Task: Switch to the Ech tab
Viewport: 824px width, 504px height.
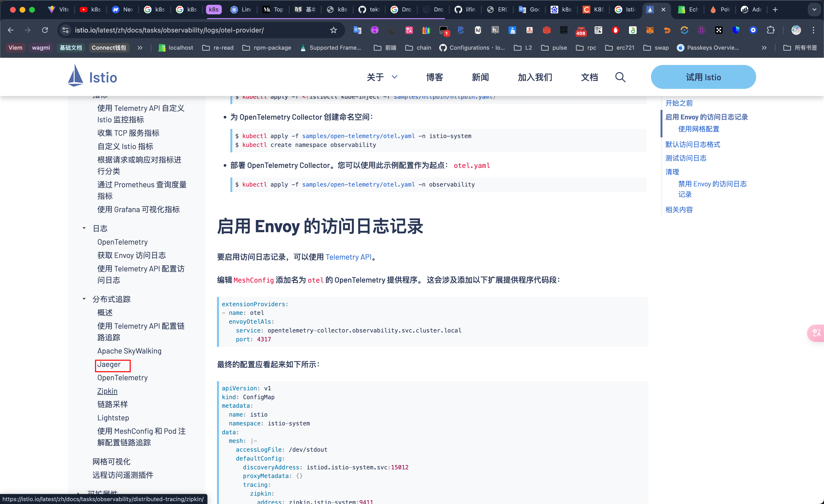Action: tap(688, 9)
